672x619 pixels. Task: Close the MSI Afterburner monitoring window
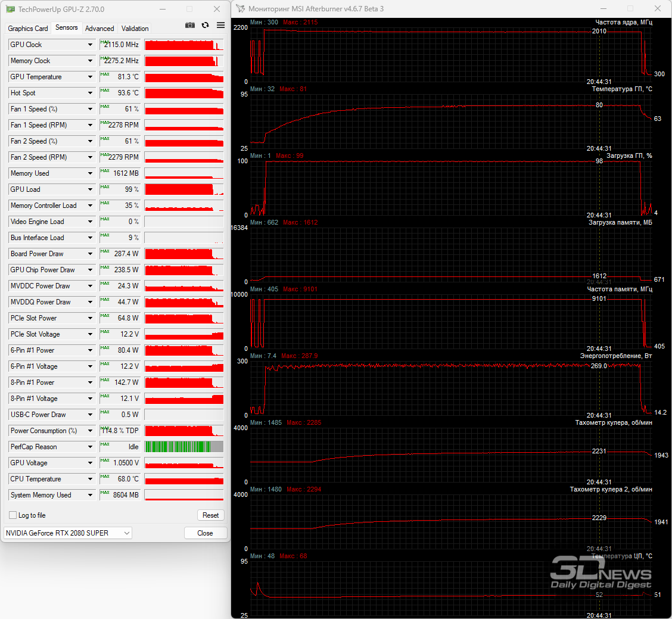658,8
